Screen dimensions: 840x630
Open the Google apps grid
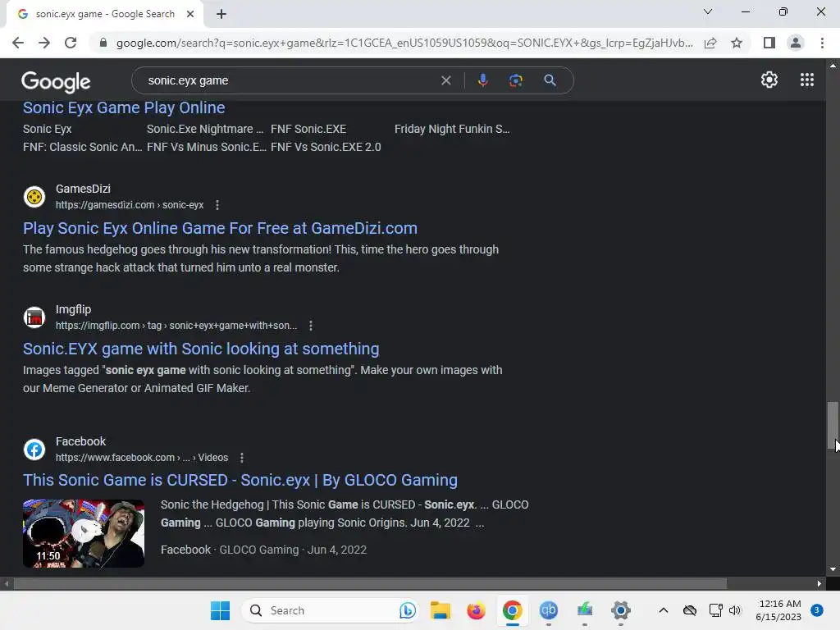click(x=807, y=80)
